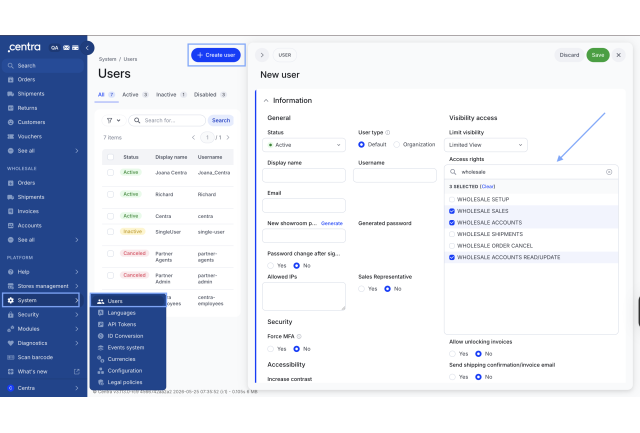Image resolution: width=640 pixels, height=433 pixels.
Task: Expand Security menu in sidebar
Action: coord(77,315)
